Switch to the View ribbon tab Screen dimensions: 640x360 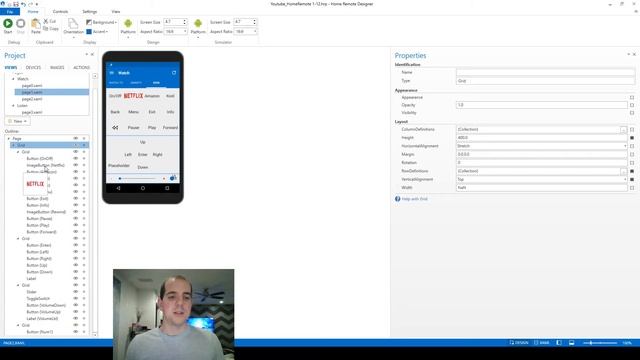point(116,12)
